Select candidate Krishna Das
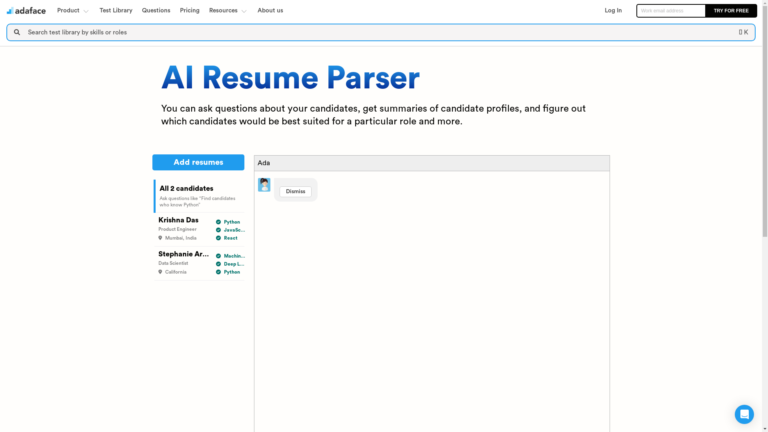Screen dimensions: 768x432 point(199,229)
